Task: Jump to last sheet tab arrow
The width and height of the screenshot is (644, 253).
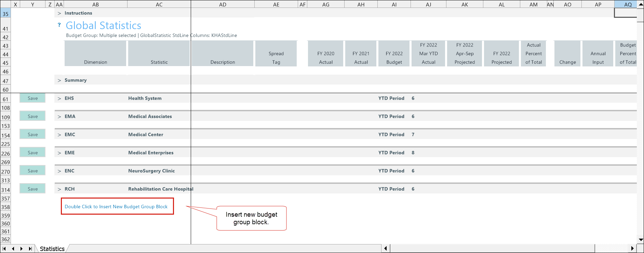Action: [30, 249]
